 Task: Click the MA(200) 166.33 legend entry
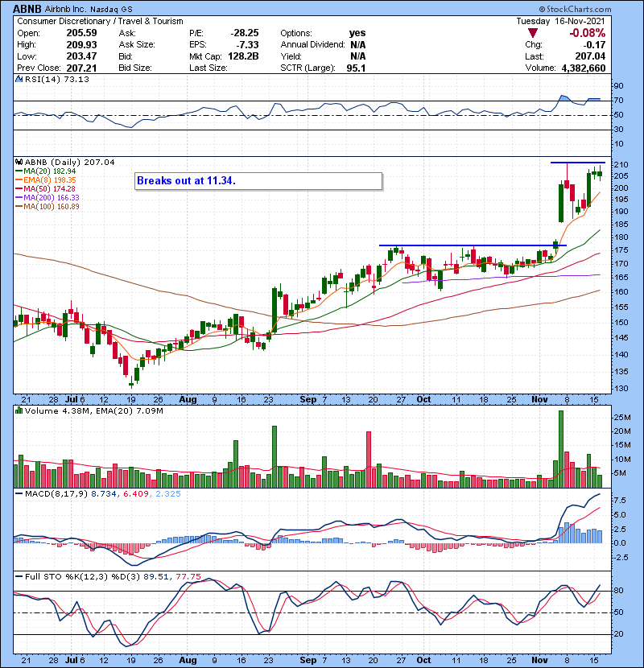pos(47,198)
